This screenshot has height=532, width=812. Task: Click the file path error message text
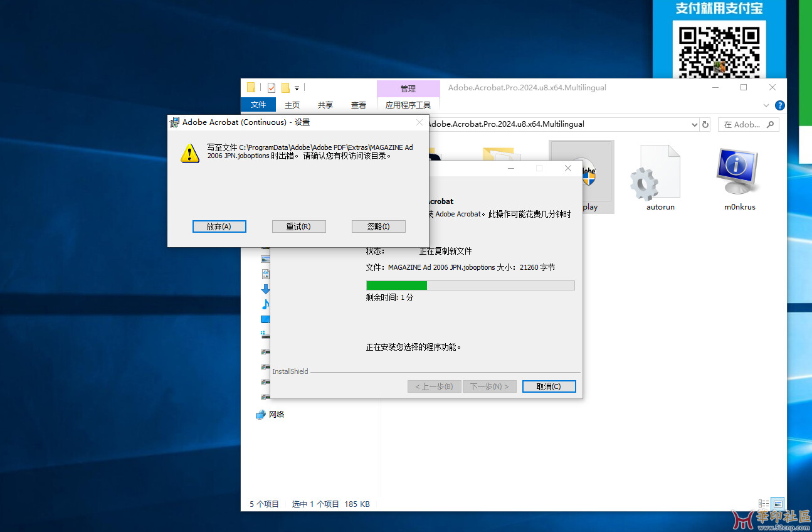coord(310,151)
